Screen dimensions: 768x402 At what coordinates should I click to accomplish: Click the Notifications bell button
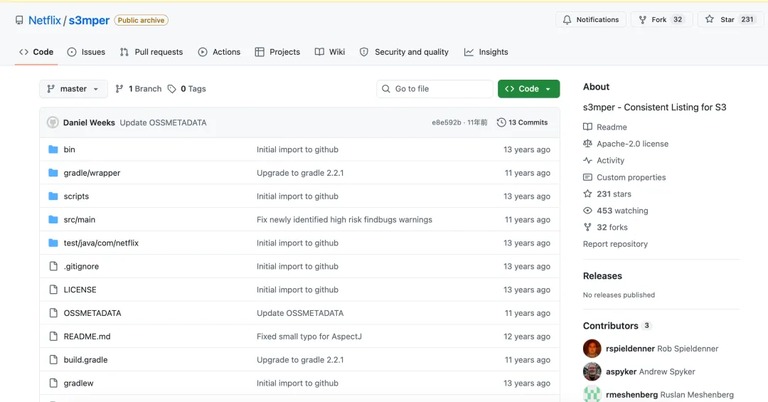coord(591,20)
